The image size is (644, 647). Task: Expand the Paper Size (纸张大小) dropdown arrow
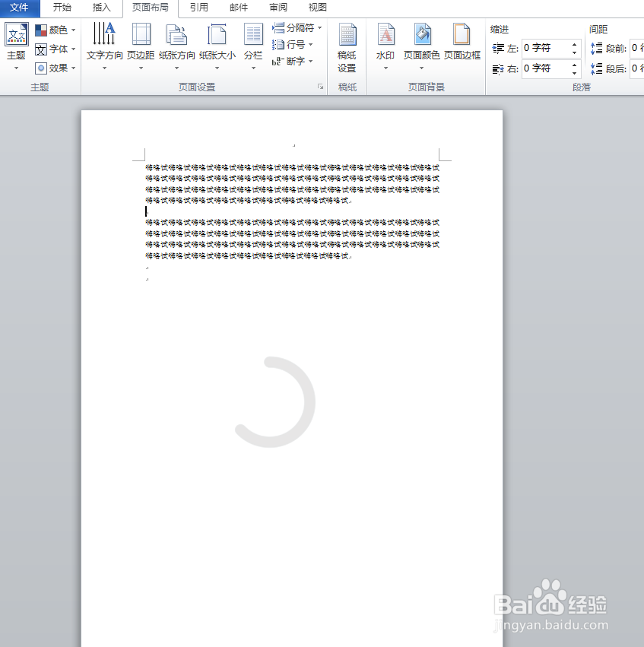(217, 68)
